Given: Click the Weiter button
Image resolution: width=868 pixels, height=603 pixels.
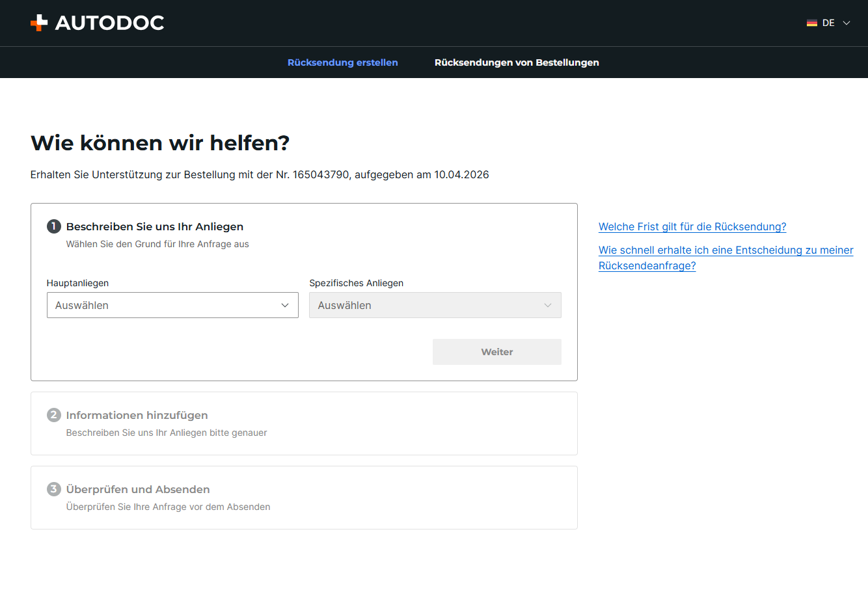Looking at the screenshot, I should click(497, 352).
